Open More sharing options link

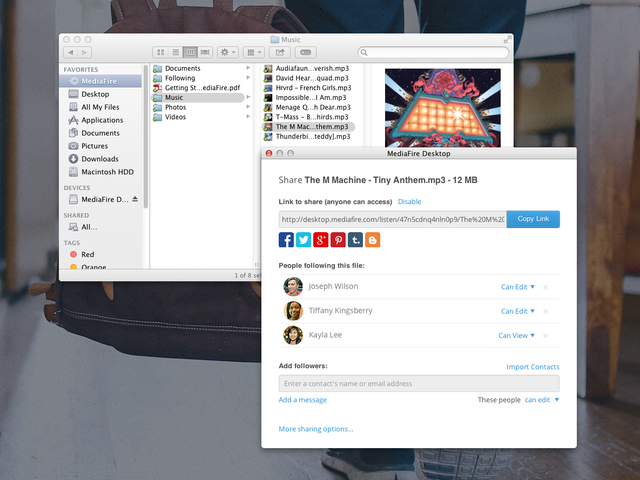coord(316,429)
